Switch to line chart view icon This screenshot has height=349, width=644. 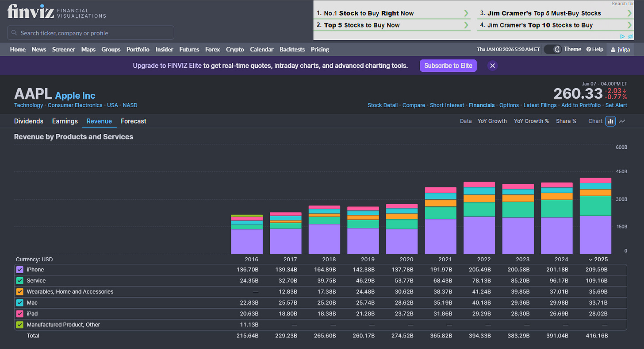[x=622, y=121]
